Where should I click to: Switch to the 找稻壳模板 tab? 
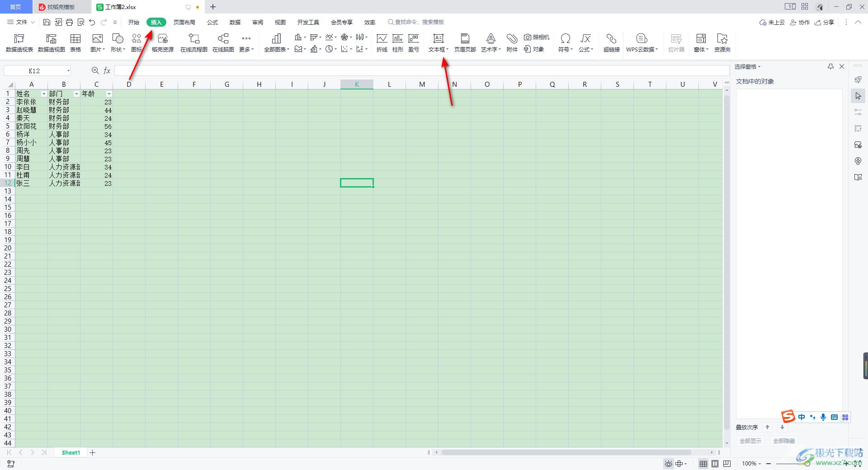(61, 7)
